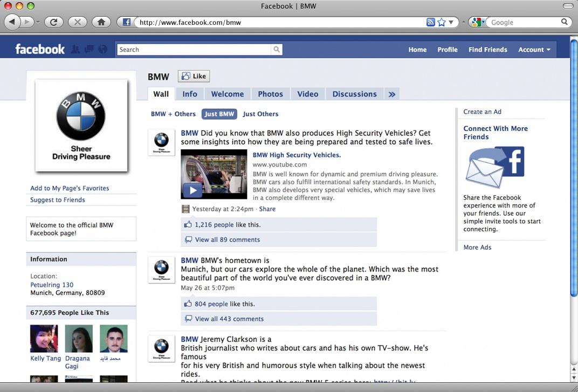Click the Facebook search magnifier button
This screenshot has height=392, width=578.
click(x=277, y=50)
